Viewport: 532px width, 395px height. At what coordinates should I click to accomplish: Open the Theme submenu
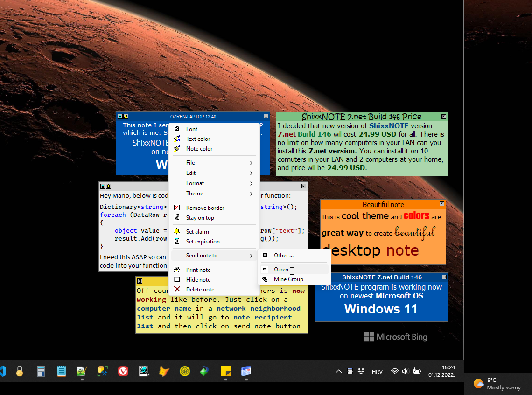coord(214,193)
